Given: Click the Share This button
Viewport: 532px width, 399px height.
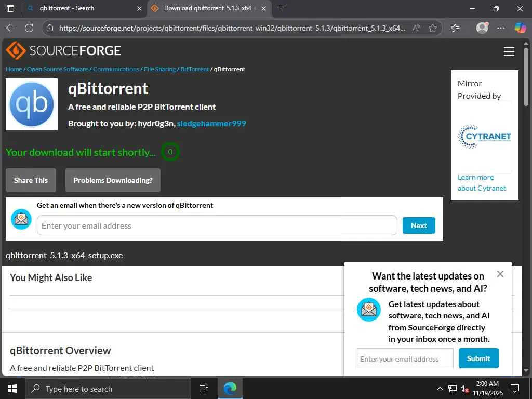Looking at the screenshot, I should coord(31,180).
